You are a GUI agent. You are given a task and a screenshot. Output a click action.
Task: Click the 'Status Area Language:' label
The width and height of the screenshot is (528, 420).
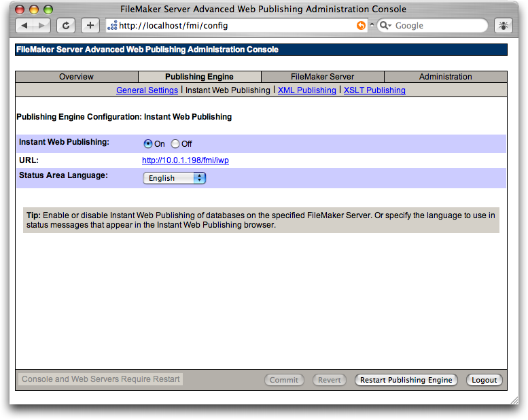[63, 175]
